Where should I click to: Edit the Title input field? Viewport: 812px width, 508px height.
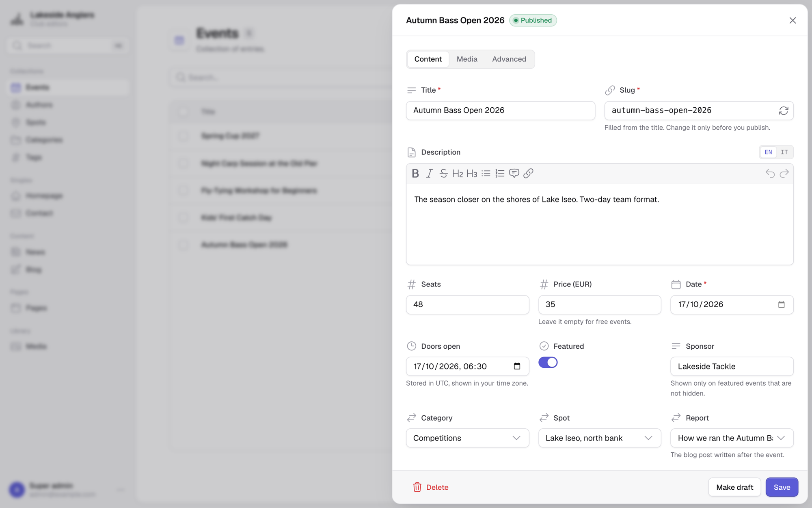click(501, 111)
